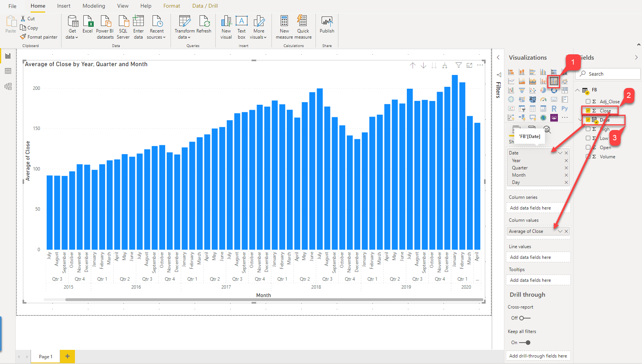Turn on Cross-report toggle
This screenshot has height=364, width=642.
(525, 318)
